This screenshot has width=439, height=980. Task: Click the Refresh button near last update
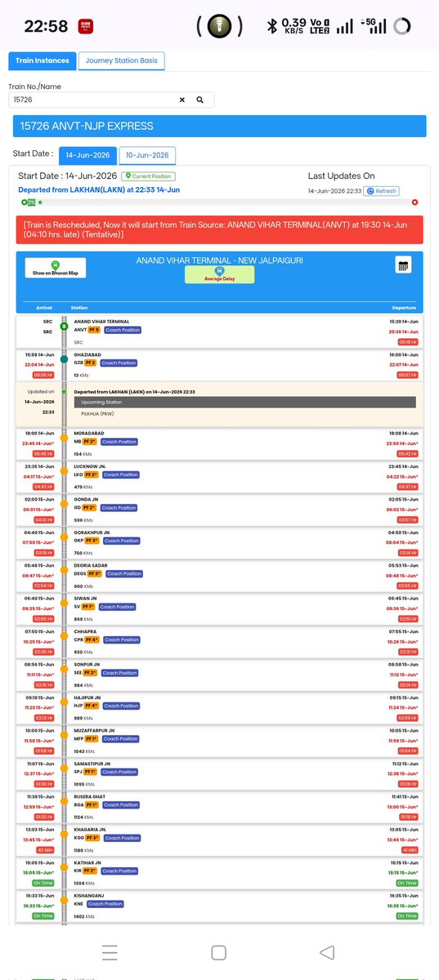[381, 190]
